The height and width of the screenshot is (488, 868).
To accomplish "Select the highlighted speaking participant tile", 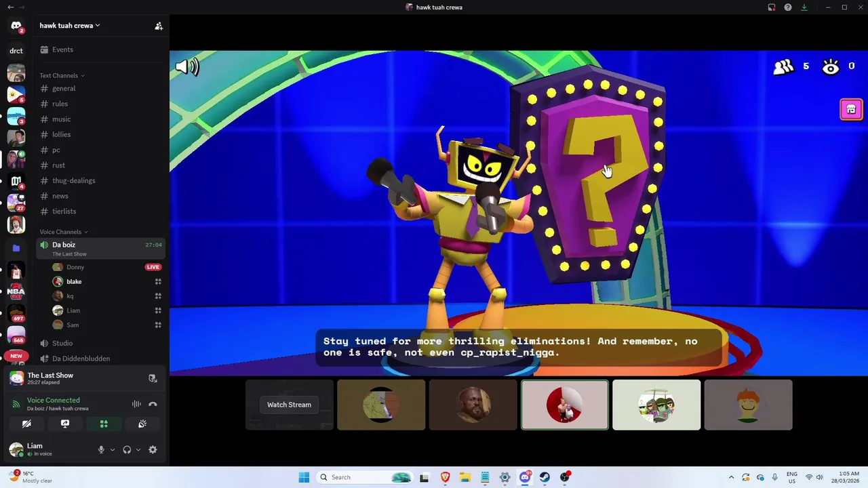I will [x=565, y=405].
